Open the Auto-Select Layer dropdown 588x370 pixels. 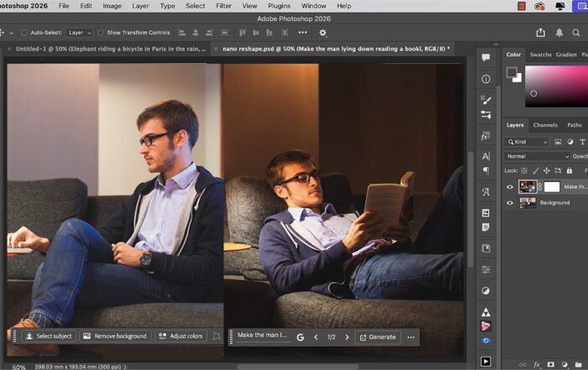[x=80, y=33]
